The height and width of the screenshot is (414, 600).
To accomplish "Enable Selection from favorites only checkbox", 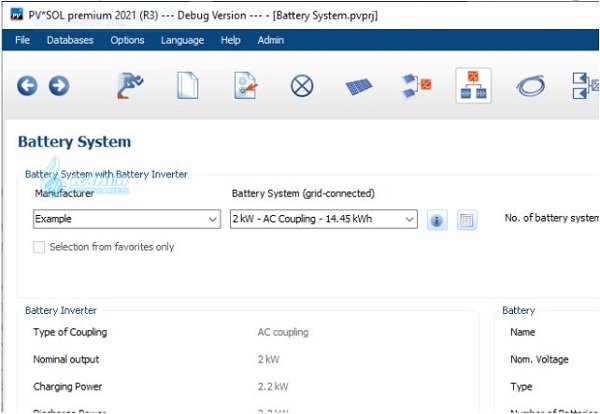I will click(39, 247).
